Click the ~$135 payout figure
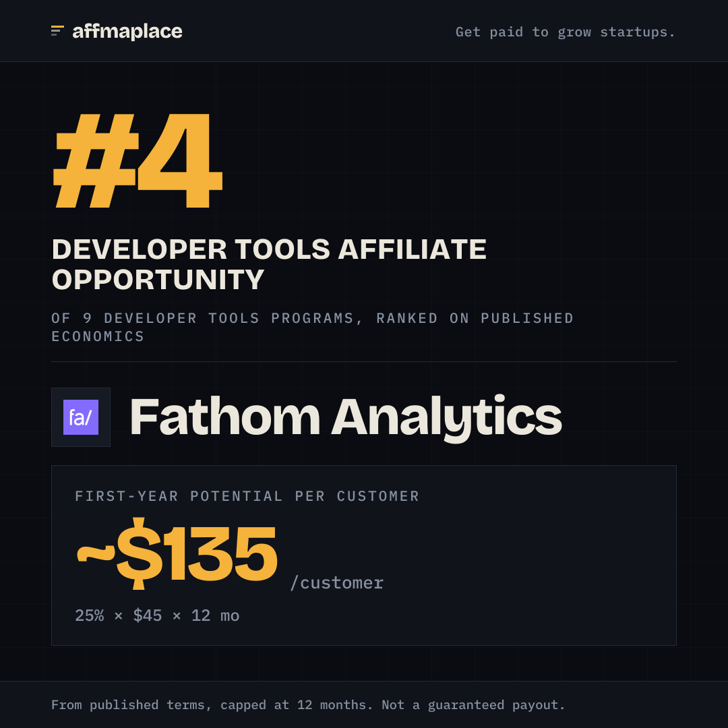This screenshot has height=728, width=728. [x=177, y=554]
